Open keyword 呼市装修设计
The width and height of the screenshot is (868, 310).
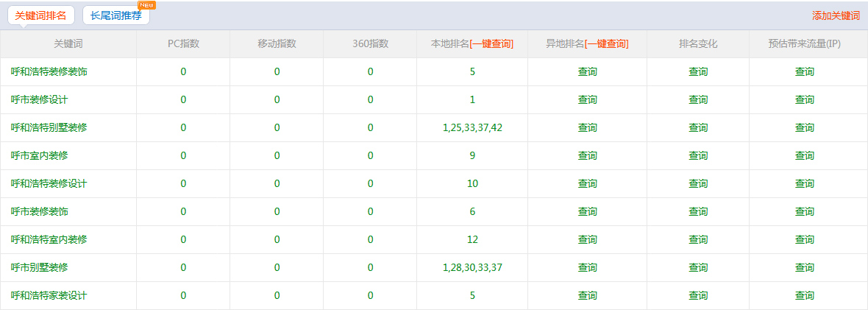click(x=40, y=100)
